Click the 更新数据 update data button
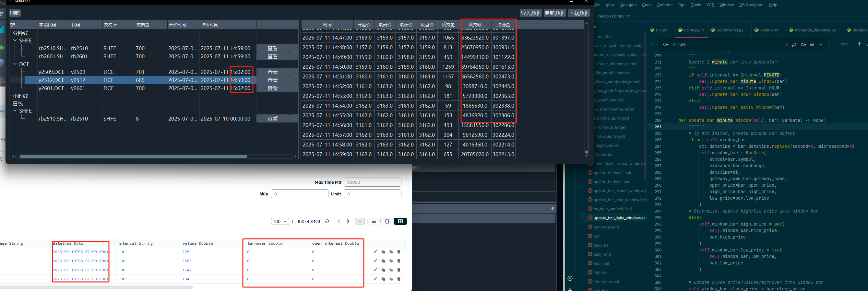This screenshot has height=291, width=868. 555,13
